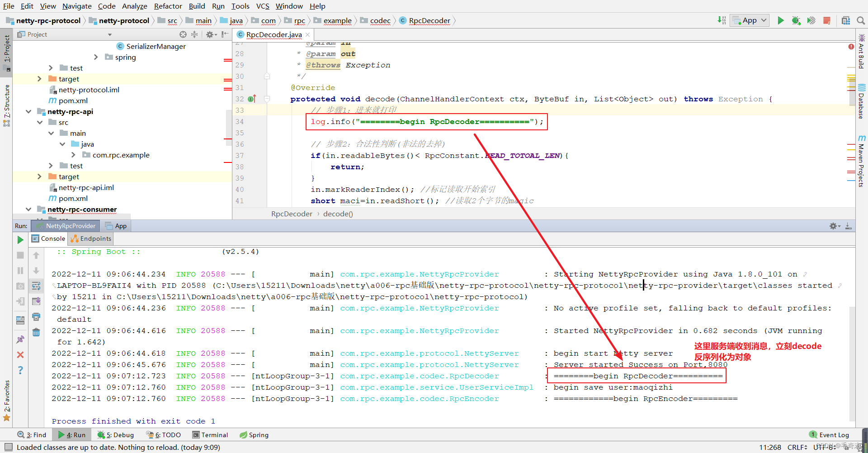
Task: Expand the com.rpc.example package
Action: coord(73,155)
